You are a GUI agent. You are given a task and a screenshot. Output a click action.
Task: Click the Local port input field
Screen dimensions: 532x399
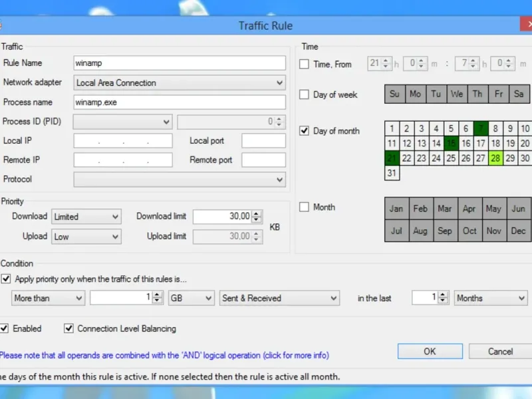[x=263, y=141]
